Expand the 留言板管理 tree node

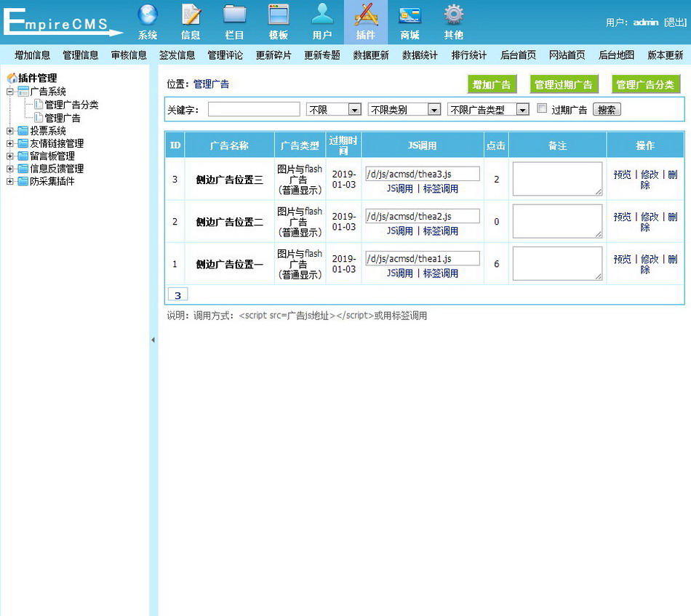pyautogui.click(x=9, y=156)
